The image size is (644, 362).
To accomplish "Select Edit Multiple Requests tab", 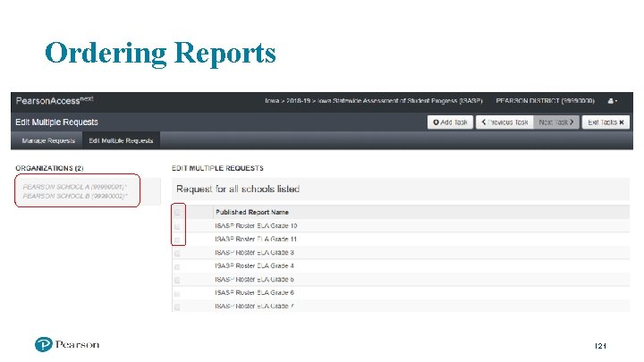I will [x=121, y=141].
